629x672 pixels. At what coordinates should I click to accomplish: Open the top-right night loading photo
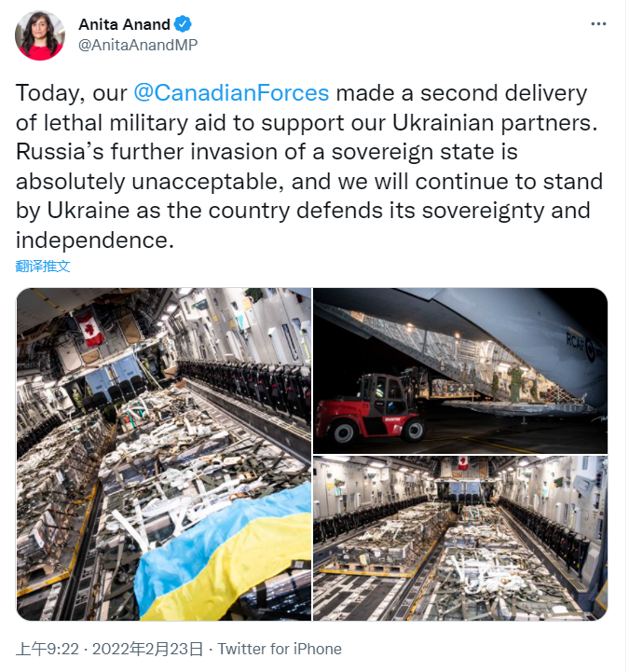click(460, 369)
